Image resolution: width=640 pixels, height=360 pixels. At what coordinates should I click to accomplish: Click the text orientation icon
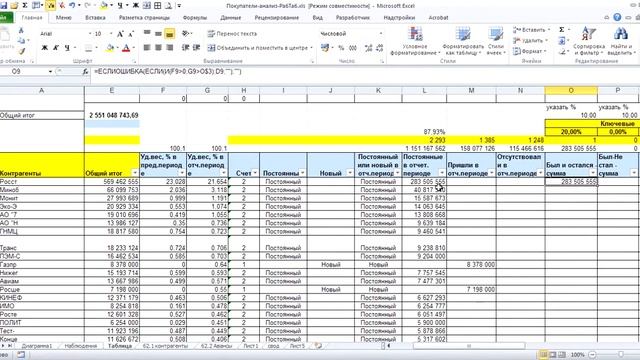[x=185, y=33]
